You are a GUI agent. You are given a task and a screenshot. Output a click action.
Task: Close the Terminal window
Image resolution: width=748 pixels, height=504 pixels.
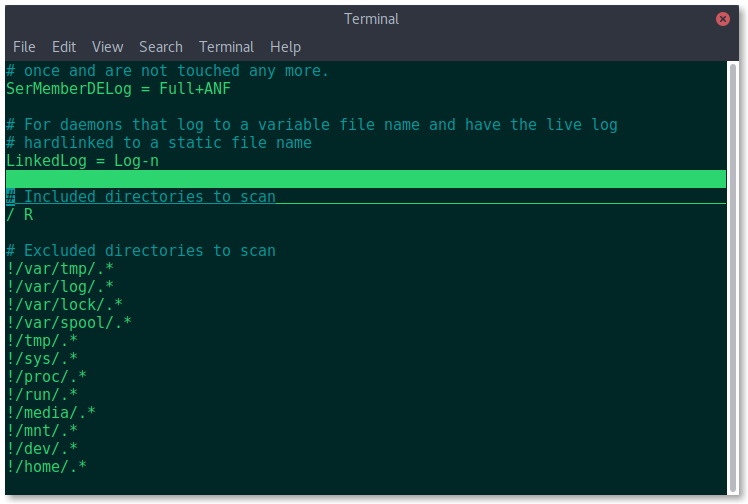point(722,19)
